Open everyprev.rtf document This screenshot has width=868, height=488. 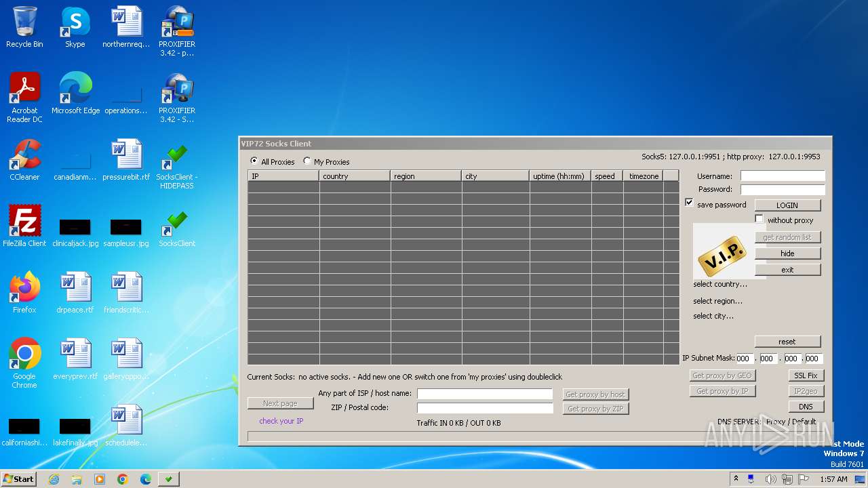75,359
